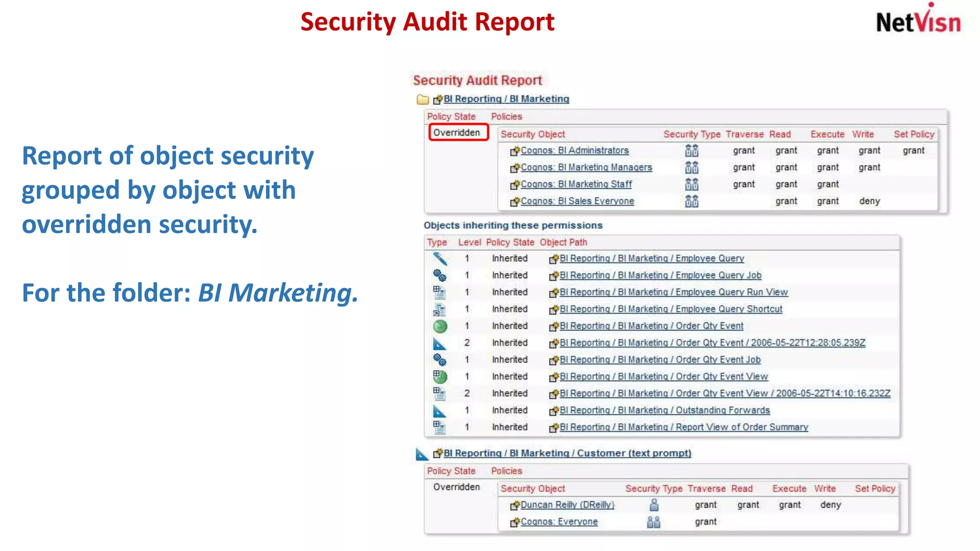Open the Employee Query Run View link

tap(674, 292)
